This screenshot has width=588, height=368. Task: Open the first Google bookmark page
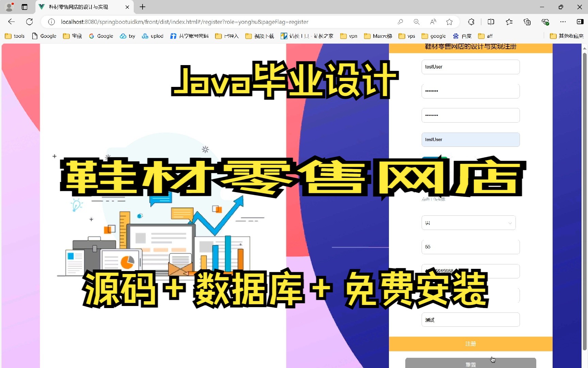point(44,36)
